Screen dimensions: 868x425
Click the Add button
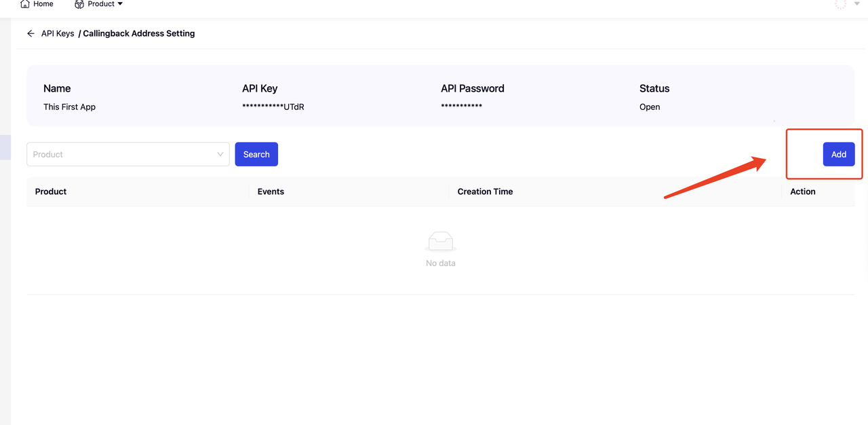838,154
